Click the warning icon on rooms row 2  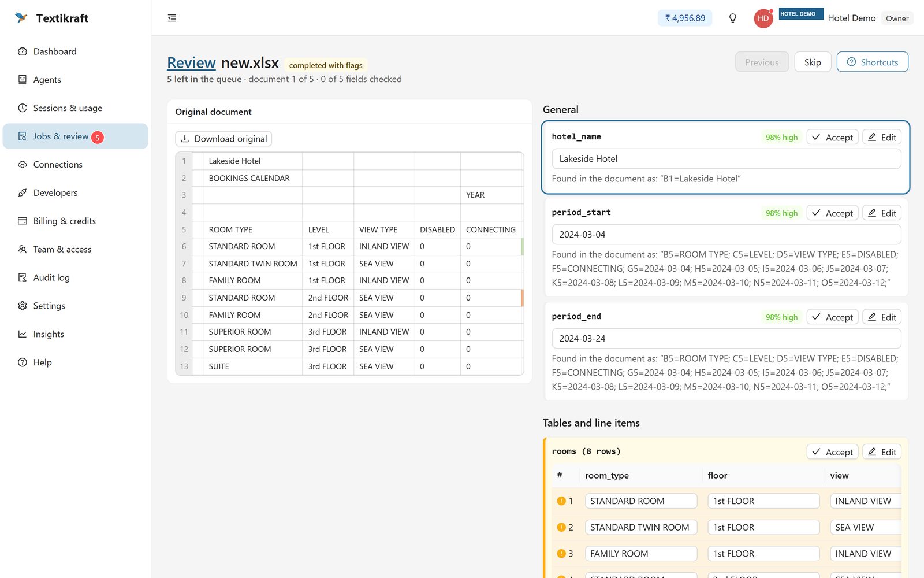point(561,527)
